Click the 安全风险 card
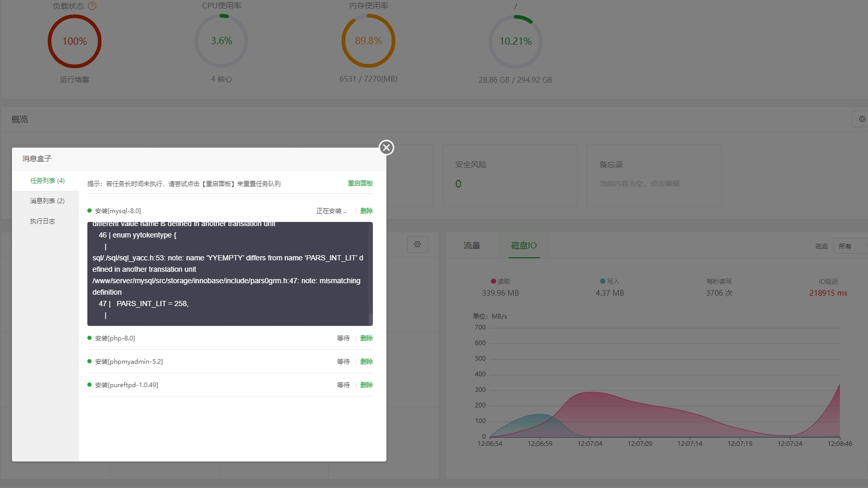868x488 pixels. click(510, 176)
